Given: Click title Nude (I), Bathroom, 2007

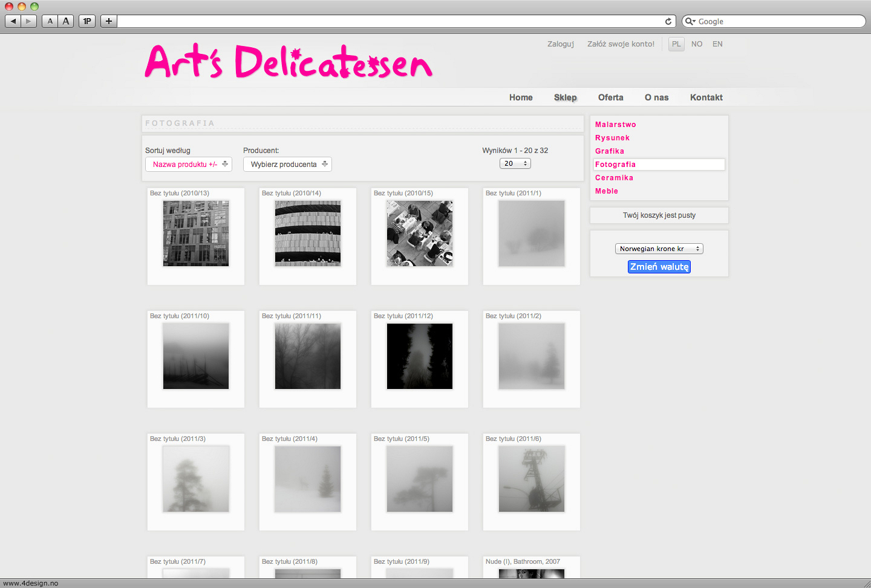Looking at the screenshot, I should [x=523, y=561].
